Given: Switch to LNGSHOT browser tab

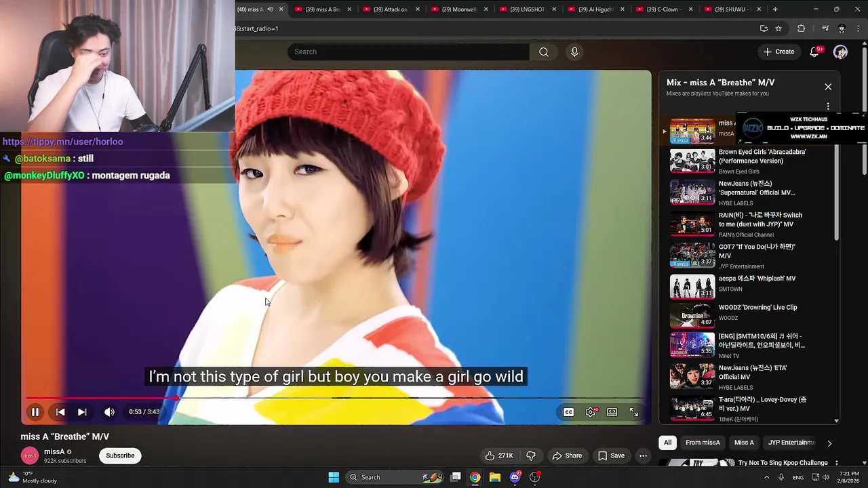Looking at the screenshot, I should click(x=528, y=9).
